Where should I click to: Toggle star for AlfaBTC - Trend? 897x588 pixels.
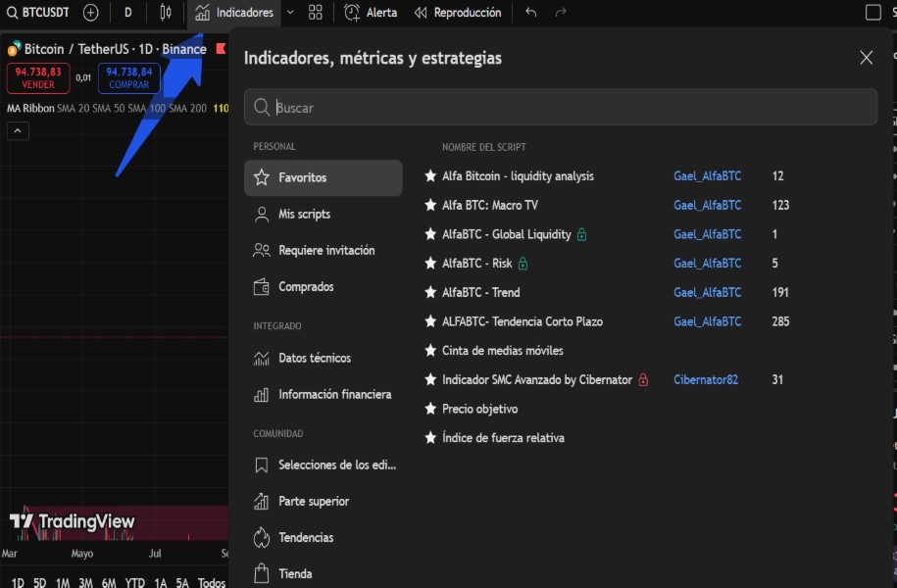[x=429, y=293]
